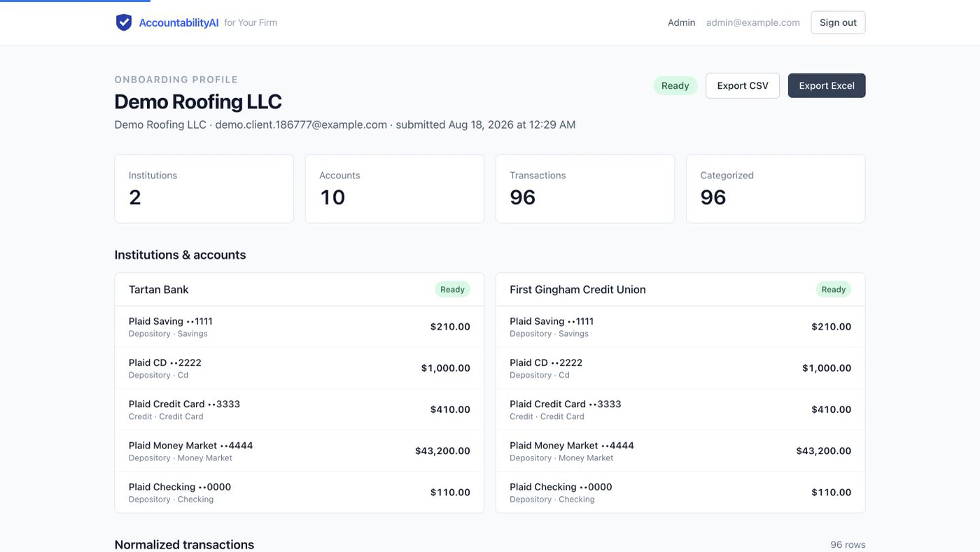Select the Categorized summary card
The width and height of the screenshot is (980, 552).
pos(776,189)
